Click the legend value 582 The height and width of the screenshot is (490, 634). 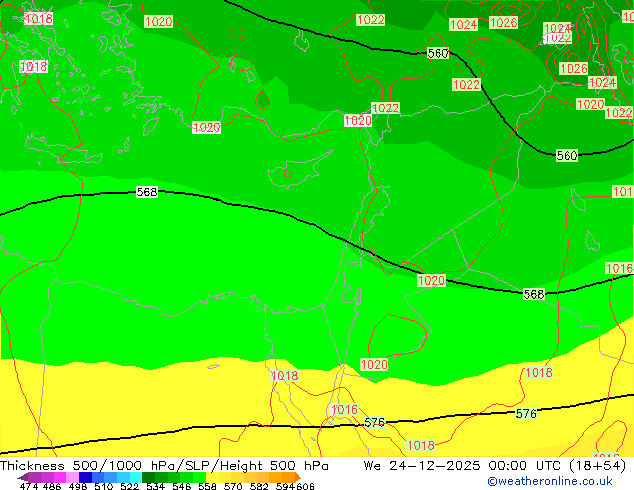click(259, 486)
